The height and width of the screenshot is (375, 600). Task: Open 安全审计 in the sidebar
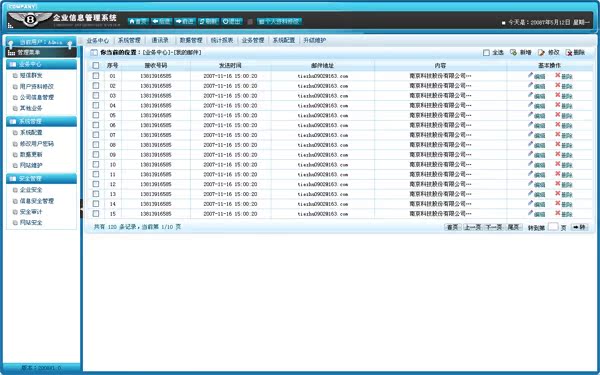[31, 212]
